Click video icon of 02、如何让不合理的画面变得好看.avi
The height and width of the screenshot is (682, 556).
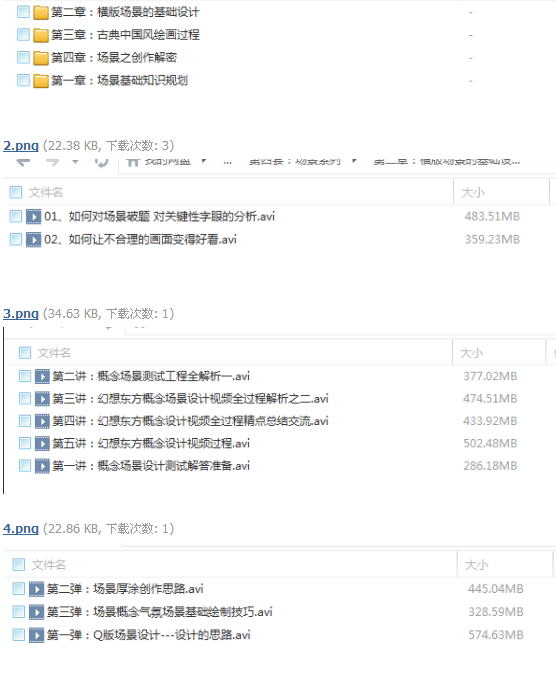[33, 239]
